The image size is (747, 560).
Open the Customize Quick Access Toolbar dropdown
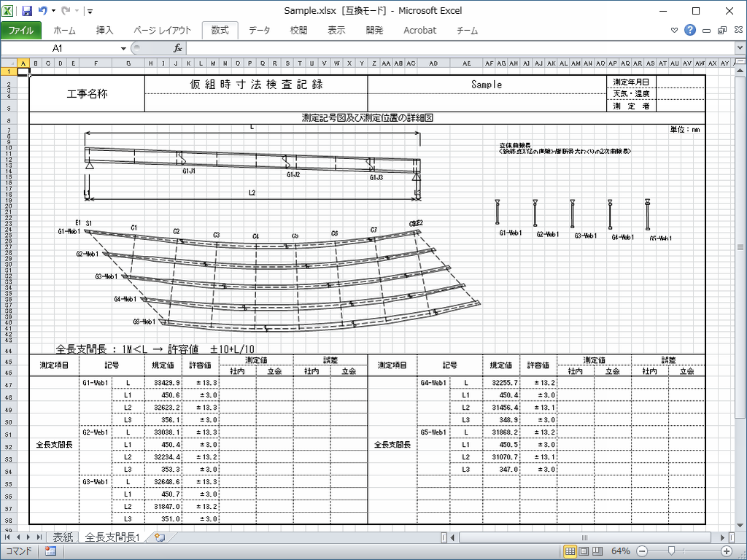tap(89, 12)
